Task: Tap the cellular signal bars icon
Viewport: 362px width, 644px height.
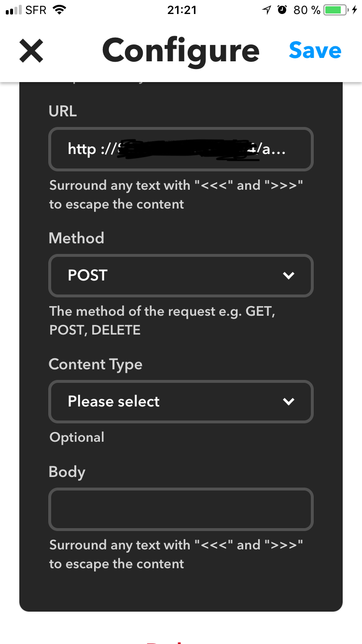Action: pos(13,10)
